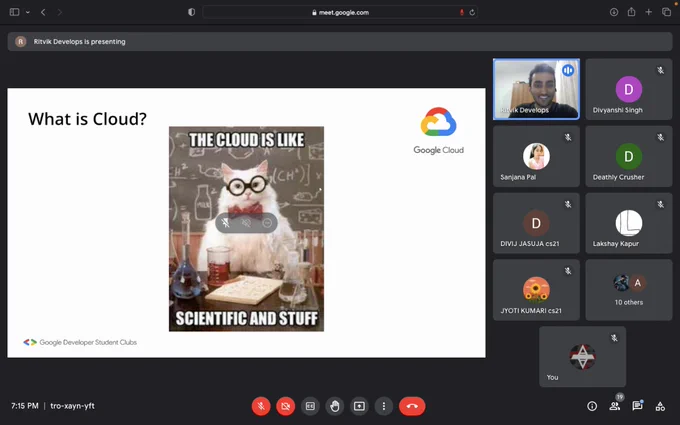Click the unpin icon on presentation overlay
Viewport: 680px width, 425px height.
coord(246,223)
